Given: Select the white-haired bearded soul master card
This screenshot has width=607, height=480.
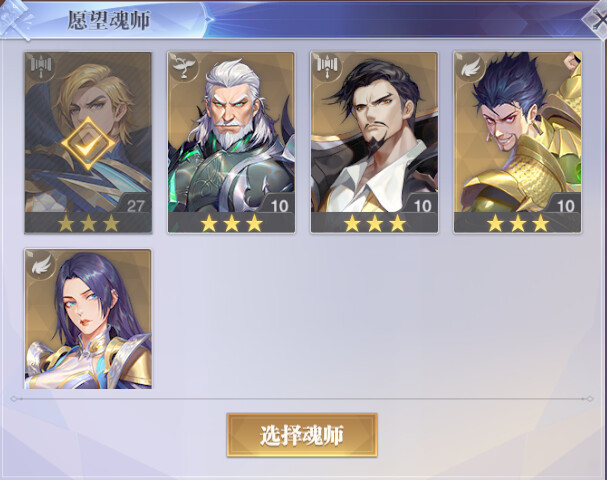Looking at the screenshot, I should 231,142.
